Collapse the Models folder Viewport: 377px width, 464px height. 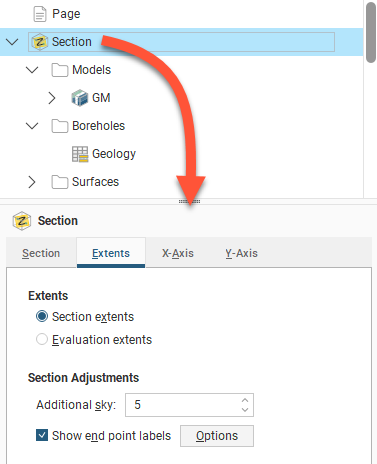click(x=32, y=70)
